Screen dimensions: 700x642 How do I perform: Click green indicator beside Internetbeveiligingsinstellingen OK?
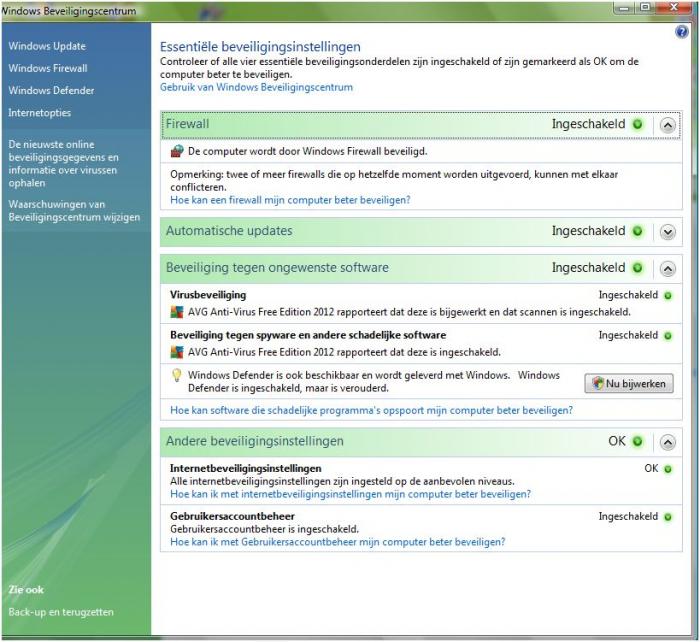668,469
